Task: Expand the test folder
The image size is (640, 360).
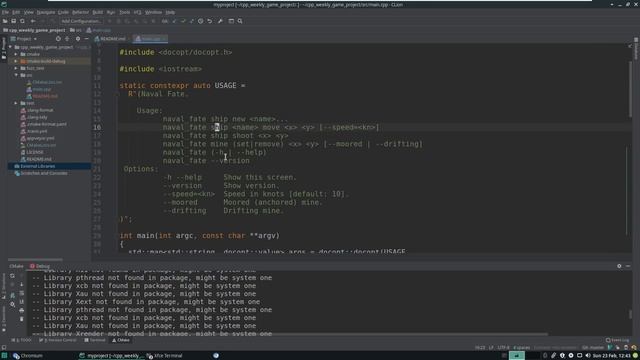Action: point(16,103)
